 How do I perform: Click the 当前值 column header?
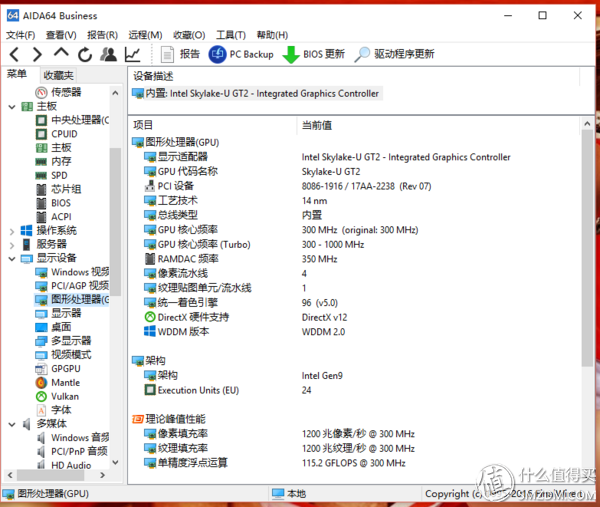click(317, 125)
